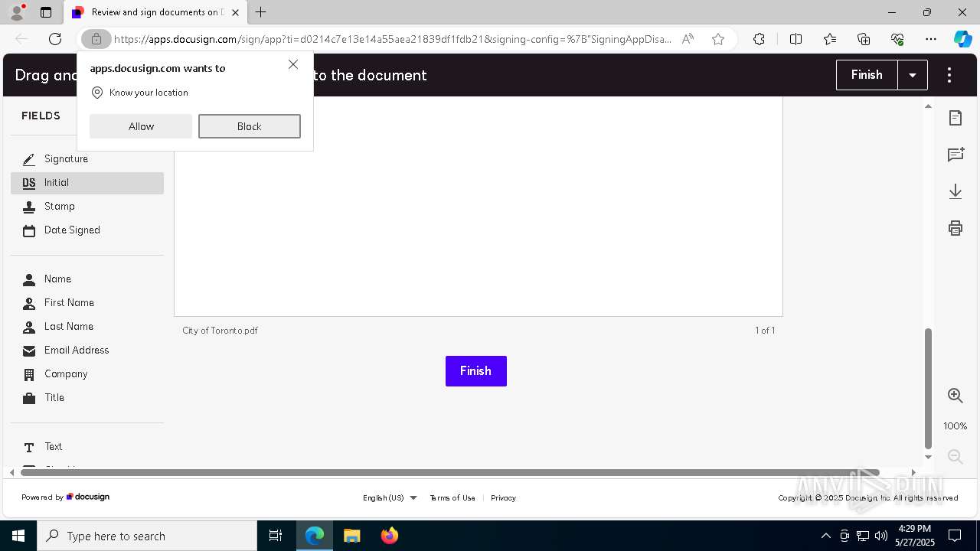The height and width of the screenshot is (551, 980).
Task: Zoom in on the document
Action: pos(955,396)
